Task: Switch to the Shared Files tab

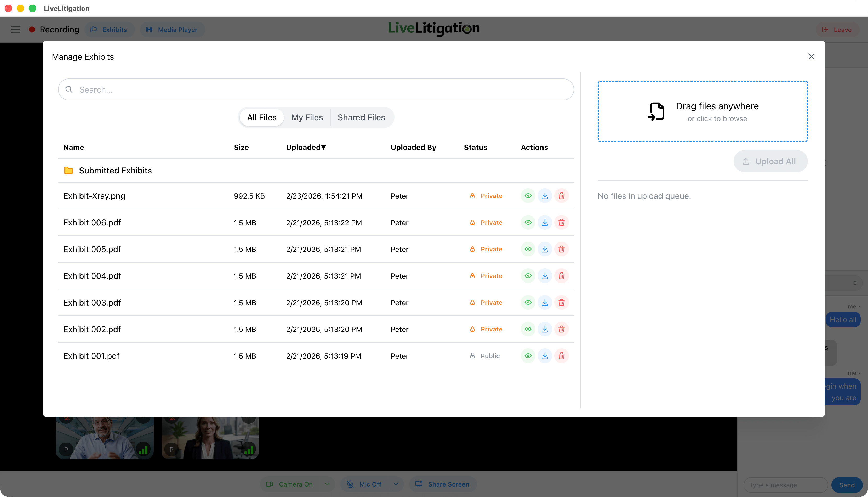Action: pyautogui.click(x=361, y=117)
